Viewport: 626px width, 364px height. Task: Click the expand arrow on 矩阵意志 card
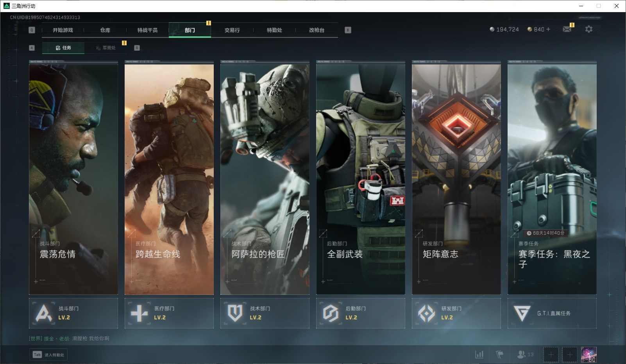coord(419,234)
